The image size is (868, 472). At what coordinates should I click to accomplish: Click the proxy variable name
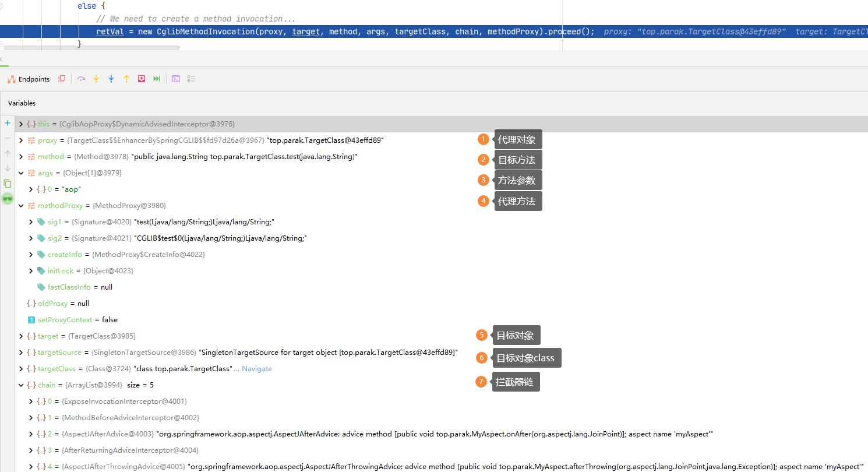pyautogui.click(x=47, y=140)
